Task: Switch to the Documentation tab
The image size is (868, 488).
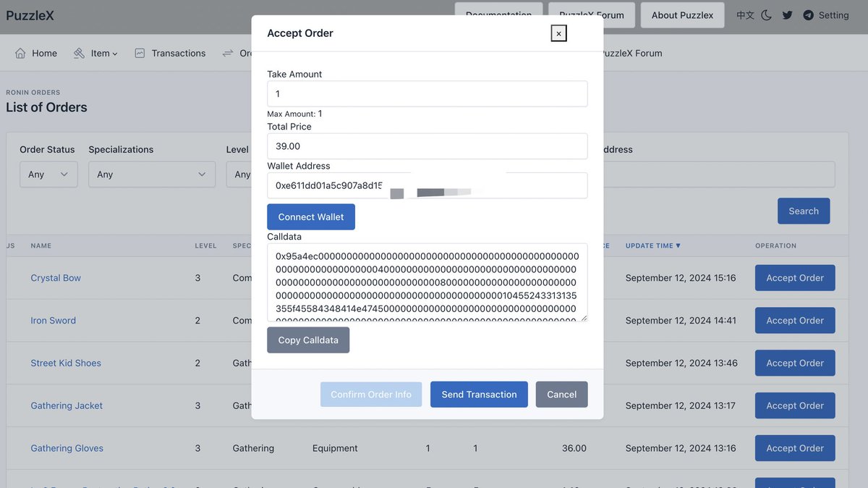Action: pyautogui.click(x=498, y=14)
